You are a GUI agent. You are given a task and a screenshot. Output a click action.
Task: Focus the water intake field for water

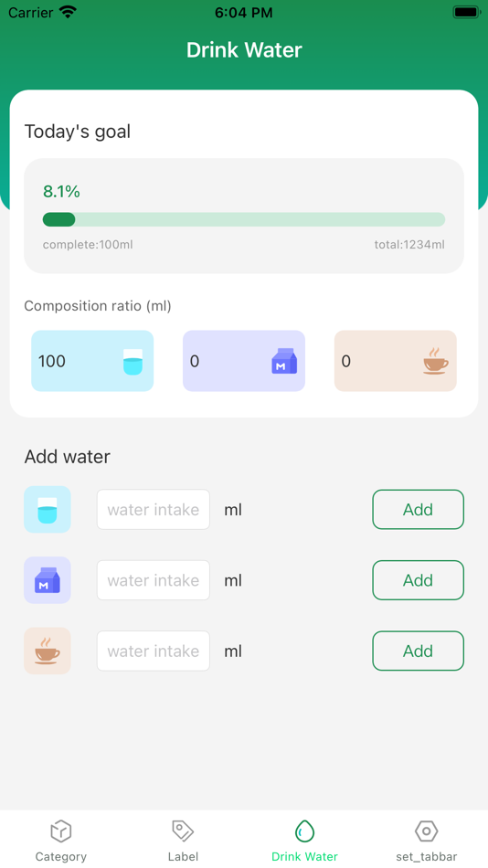tap(154, 509)
